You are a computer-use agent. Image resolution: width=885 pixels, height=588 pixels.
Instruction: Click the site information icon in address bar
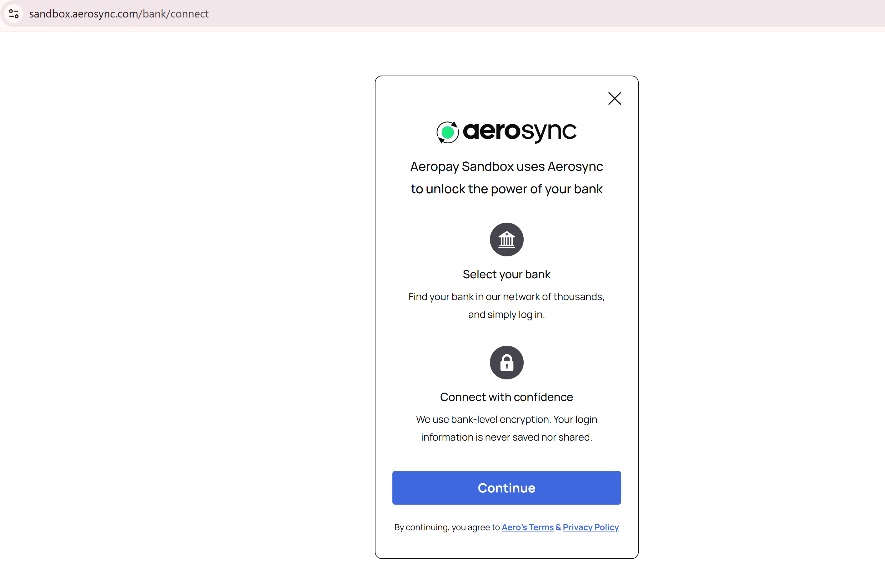coord(14,14)
